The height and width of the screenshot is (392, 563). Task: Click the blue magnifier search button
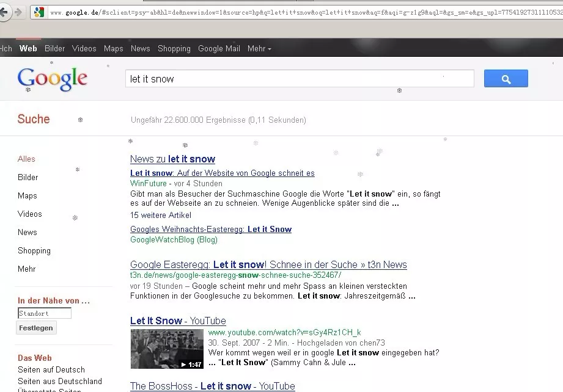point(506,79)
